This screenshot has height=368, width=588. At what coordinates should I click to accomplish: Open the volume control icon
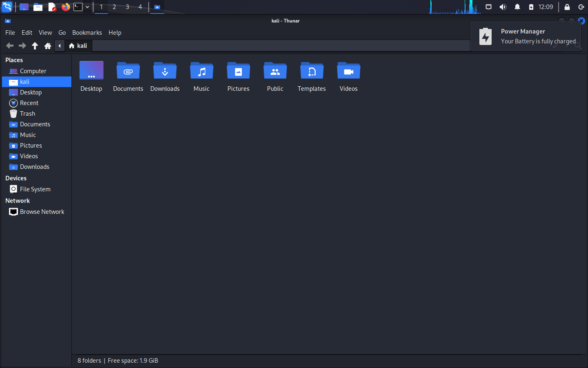tap(503, 7)
